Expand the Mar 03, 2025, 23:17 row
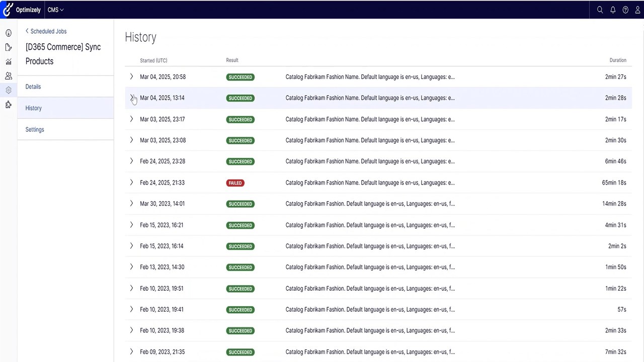The image size is (644, 362). pos(131,119)
